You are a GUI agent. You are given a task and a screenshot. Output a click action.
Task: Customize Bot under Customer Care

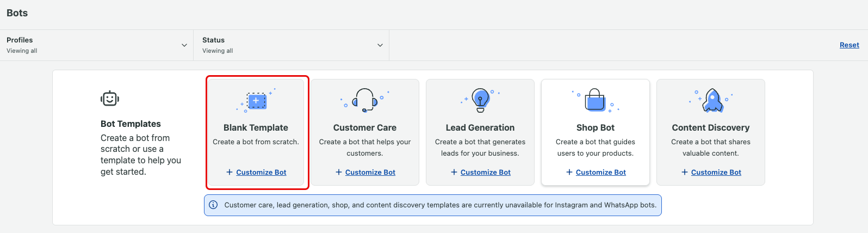(x=370, y=172)
